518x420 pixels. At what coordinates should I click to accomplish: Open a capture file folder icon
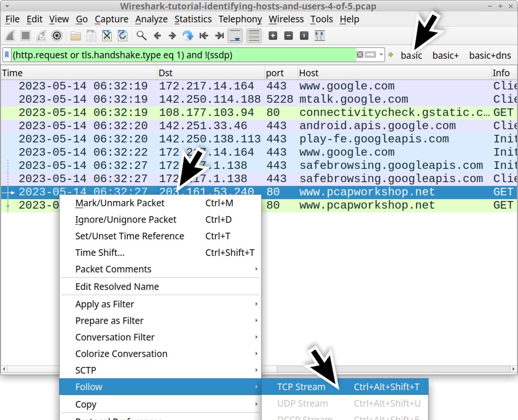pos(76,35)
